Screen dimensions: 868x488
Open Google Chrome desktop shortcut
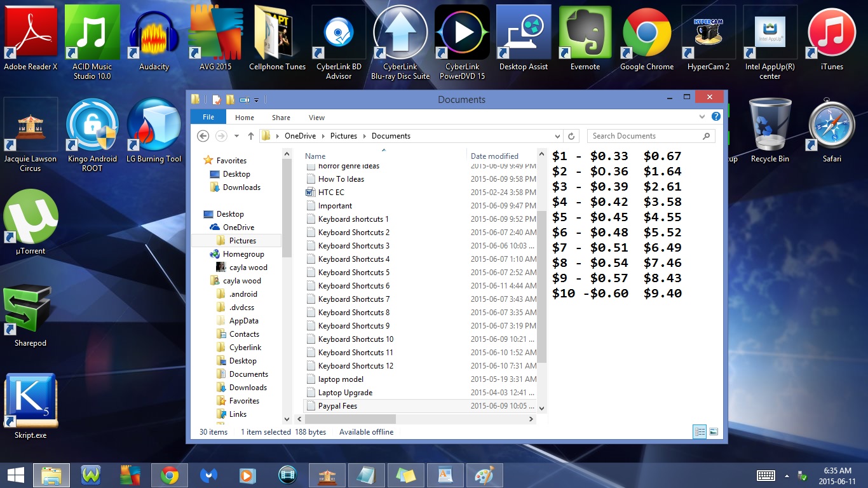point(647,38)
